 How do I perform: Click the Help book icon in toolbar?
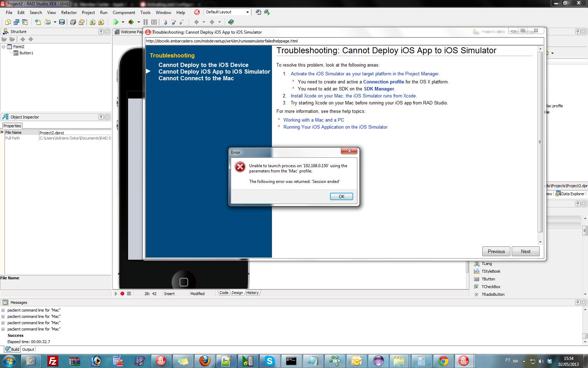tap(231, 22)
